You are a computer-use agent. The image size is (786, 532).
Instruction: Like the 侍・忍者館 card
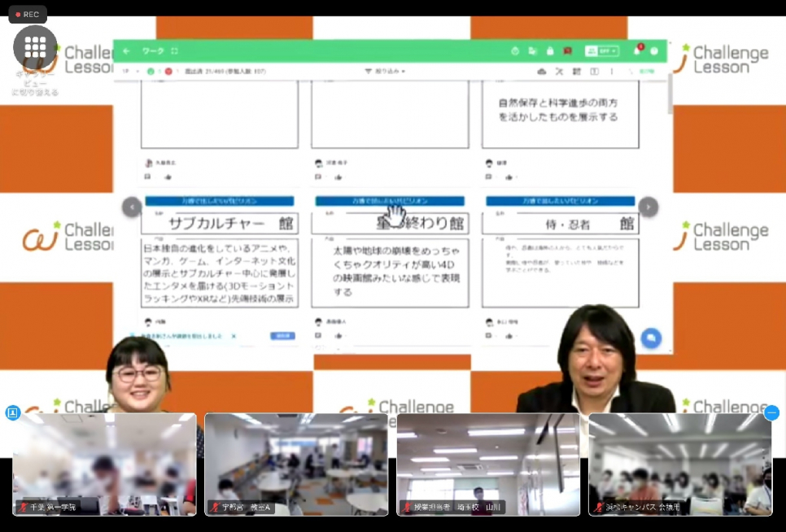[509, 336]
